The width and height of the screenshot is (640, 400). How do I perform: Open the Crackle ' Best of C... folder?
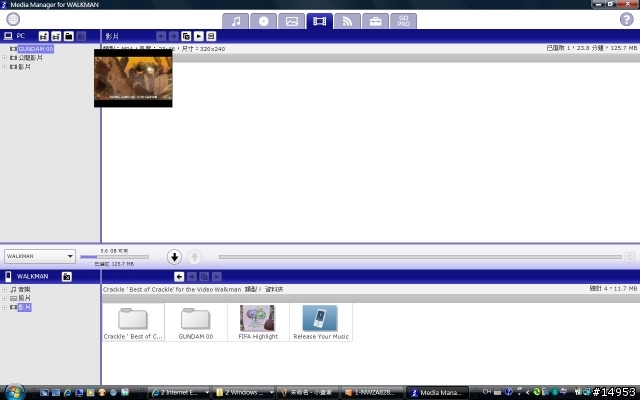tap(133, 322)
